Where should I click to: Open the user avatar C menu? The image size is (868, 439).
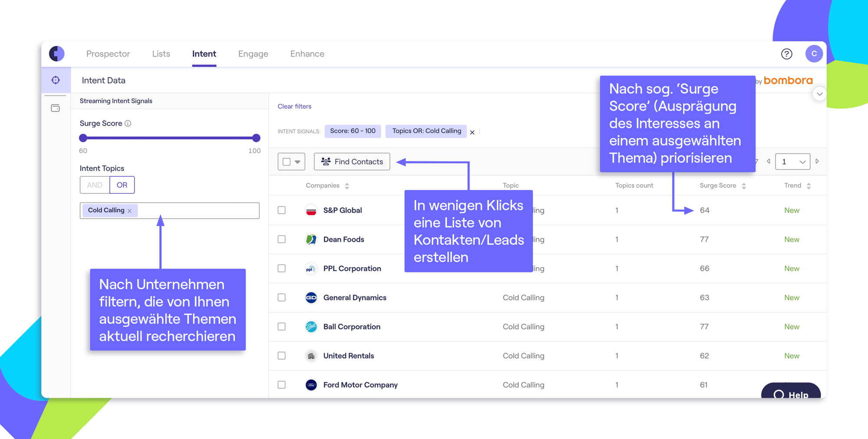point(814,54)
